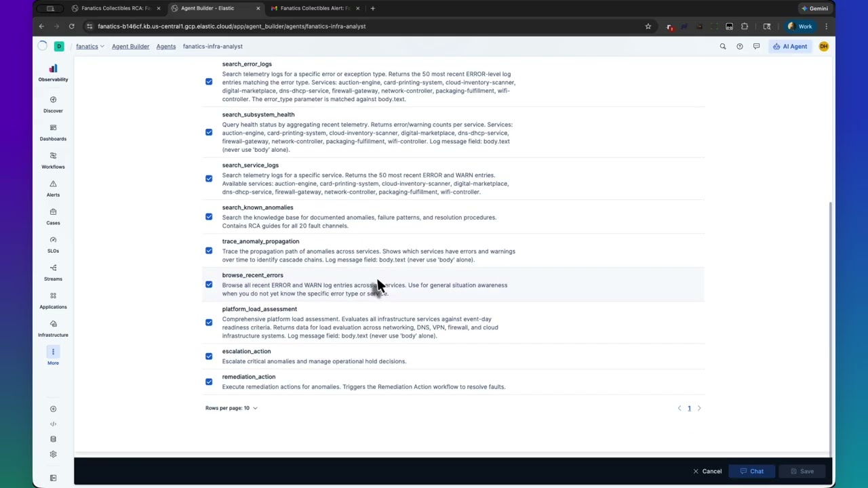Image resolution: width=868 pixels, height=488 pixels.
Task: Click the next page arrow in pagination
Action: click(x=699, y=408)
